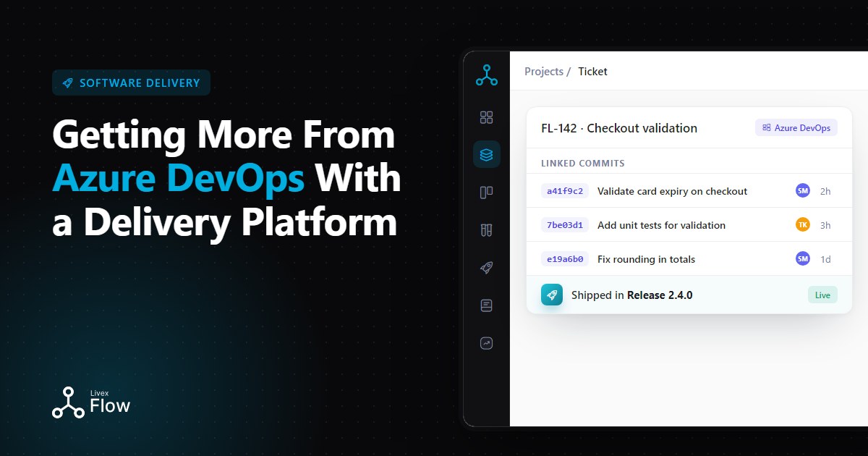Screen dimensions: 868x456
Task: Open commit hash 7be03d1
Action: [x=566, y=225]
